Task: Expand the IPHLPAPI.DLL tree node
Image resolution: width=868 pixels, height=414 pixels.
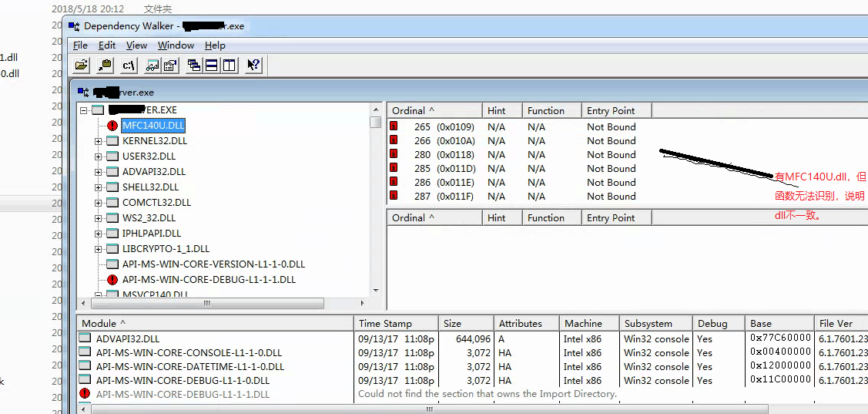Action: pos(99,234)
